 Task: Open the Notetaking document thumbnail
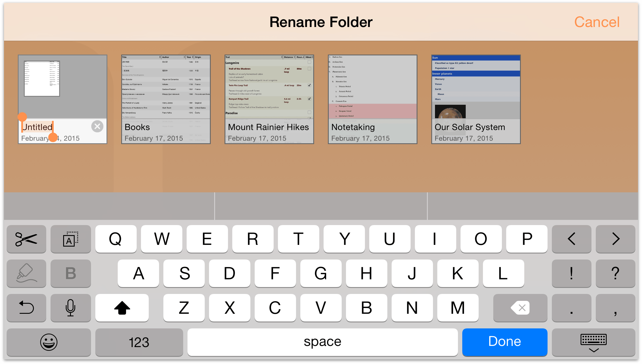click(x=373, y=99)
